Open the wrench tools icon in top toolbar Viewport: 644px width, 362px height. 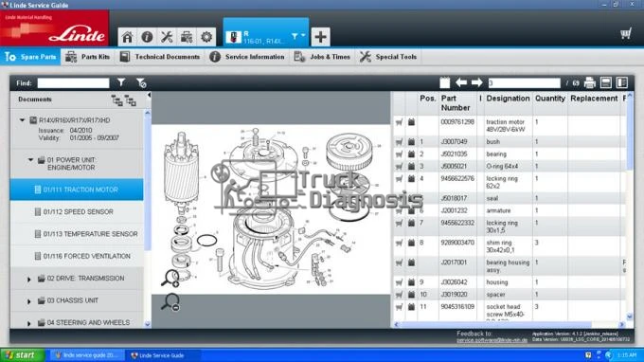click(x=167, y=37)
